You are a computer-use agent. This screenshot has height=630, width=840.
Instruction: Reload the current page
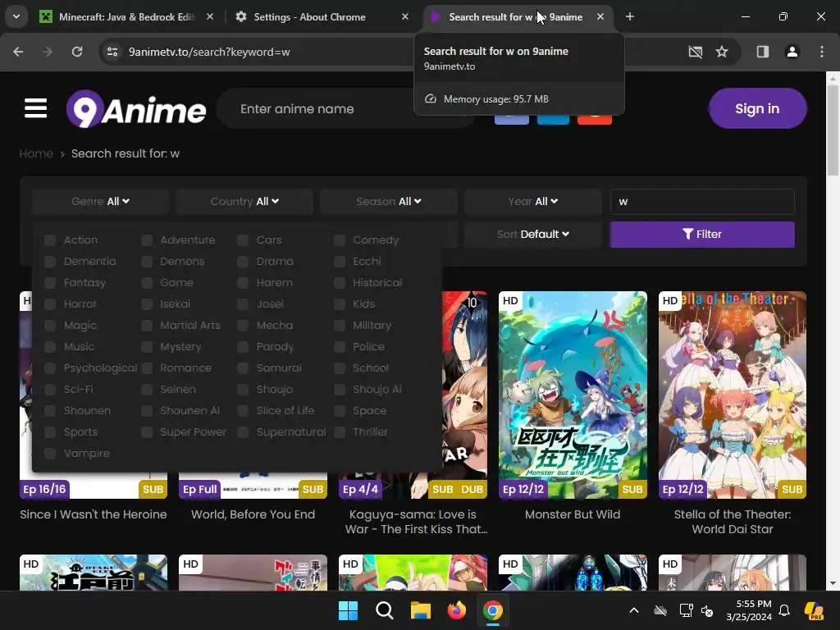point(77,52)
